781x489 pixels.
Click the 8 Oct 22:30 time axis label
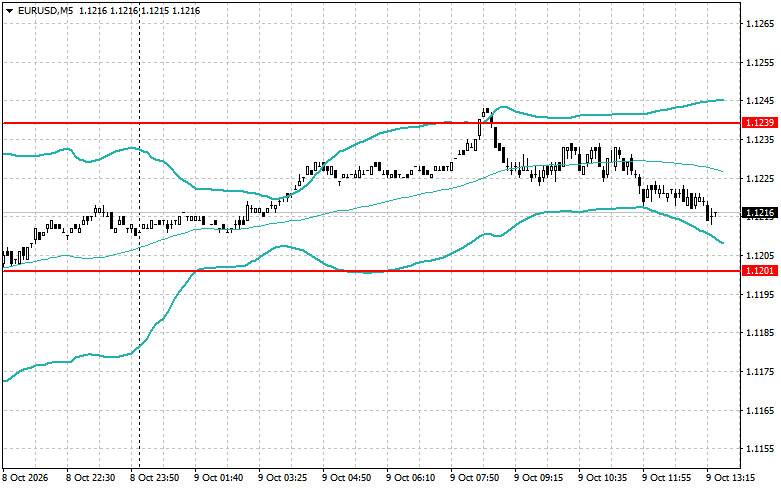click(x=90, y=478)
